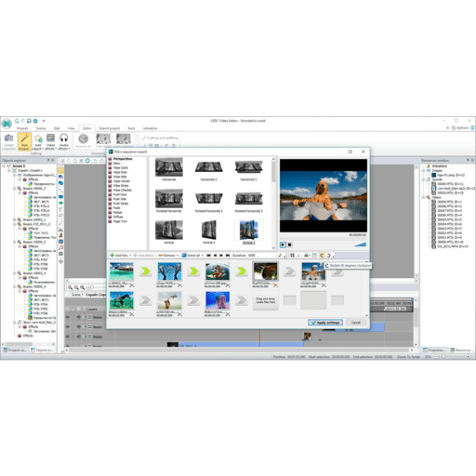
Task: Collapse the Scene 1 tree node
Action: tap(4, 166)
